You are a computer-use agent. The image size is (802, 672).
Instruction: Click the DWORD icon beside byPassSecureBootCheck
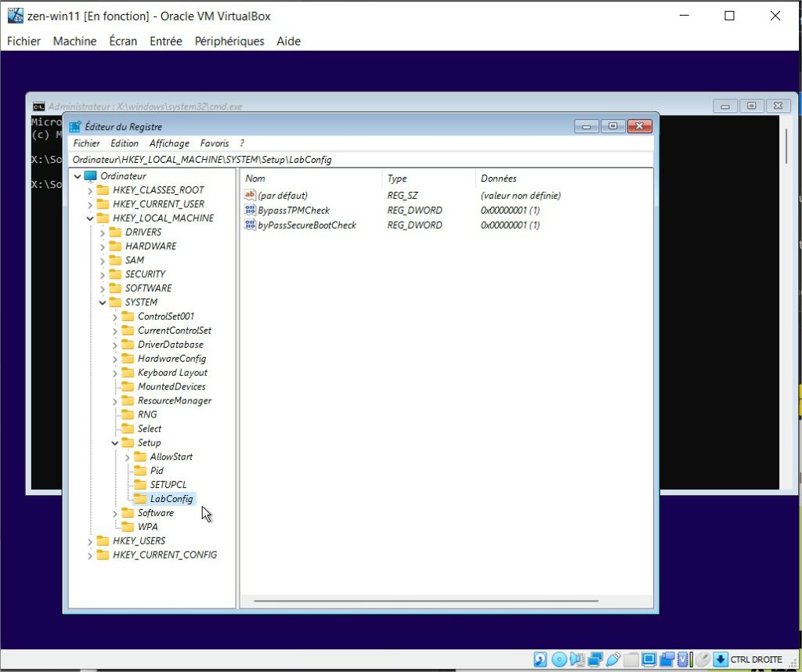[250, 225]
